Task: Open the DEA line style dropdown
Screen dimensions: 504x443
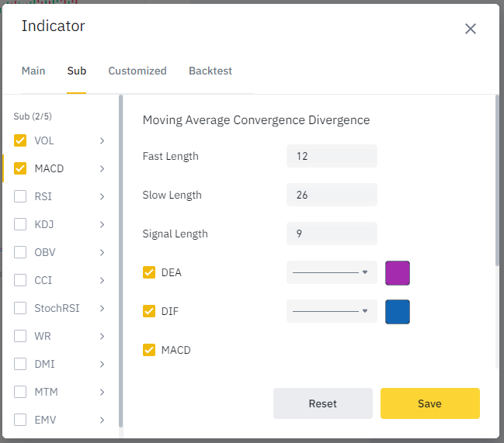Action: click(332, 272)
